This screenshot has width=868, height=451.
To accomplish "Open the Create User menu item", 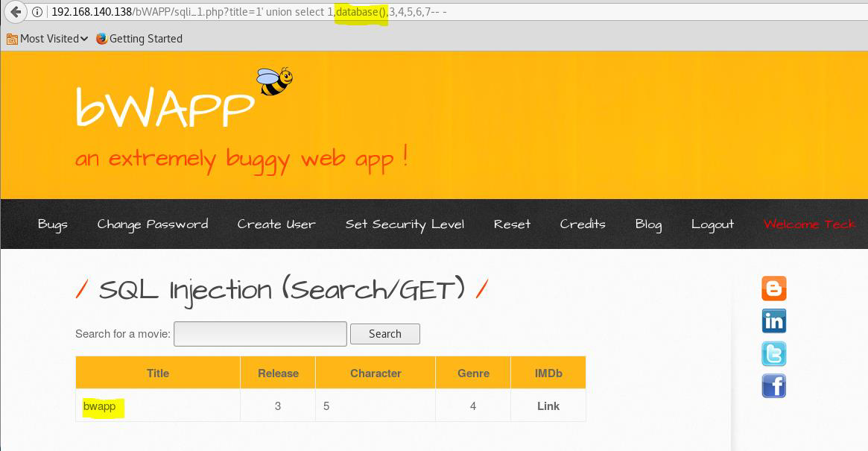I will point(276,224).
